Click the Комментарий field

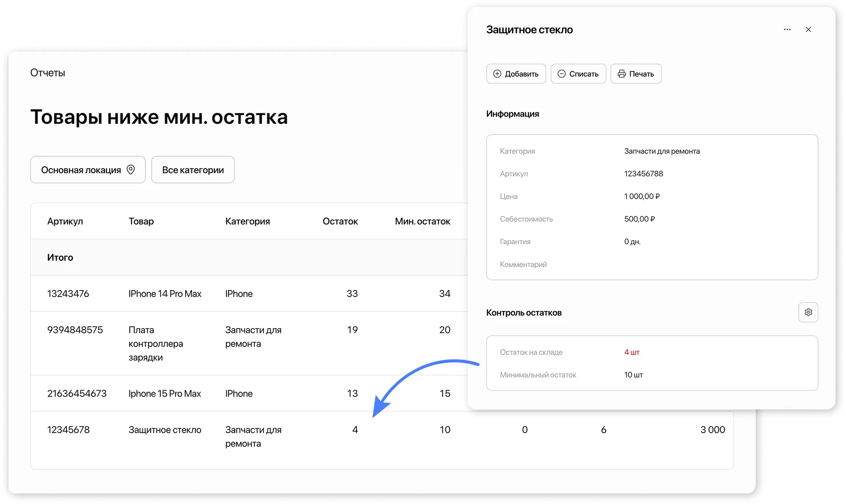523,264
